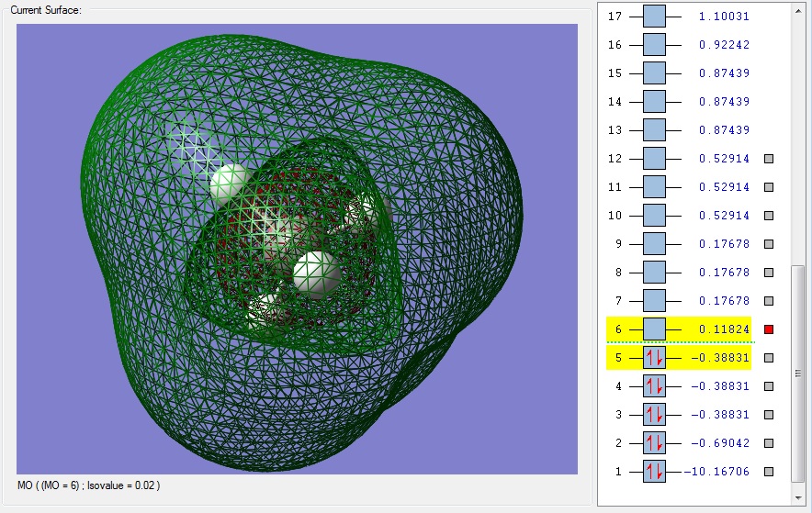812x513 pixels.
Task: Select occupied orbital box number 1
Action: (x=655, y=472)
